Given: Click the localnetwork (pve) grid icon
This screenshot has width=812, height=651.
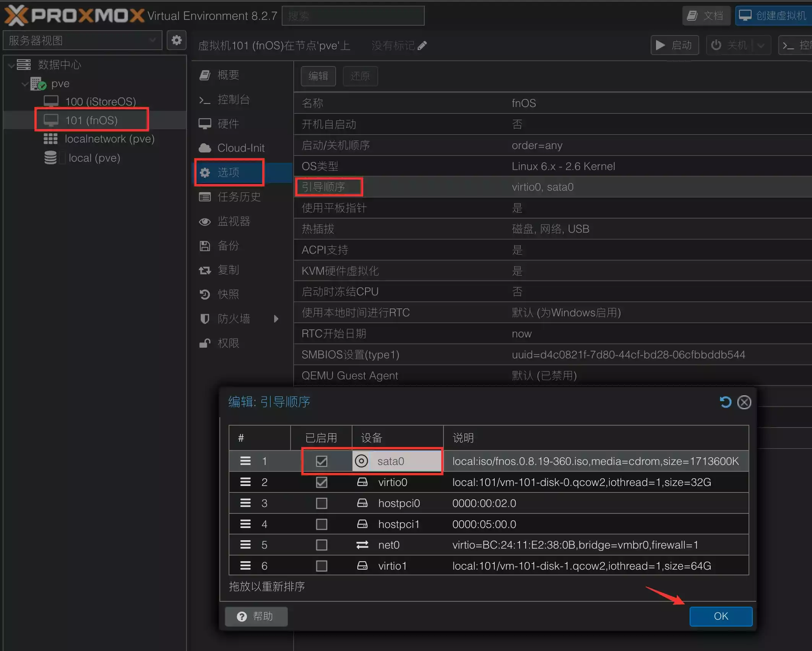Looking at the screenshot, I should 50,139.
